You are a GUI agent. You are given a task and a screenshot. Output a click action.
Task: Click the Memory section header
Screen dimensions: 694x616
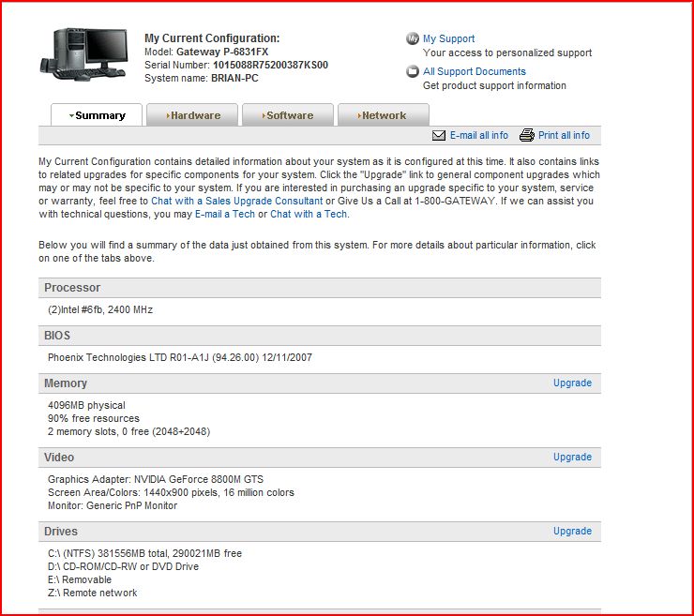320,383
